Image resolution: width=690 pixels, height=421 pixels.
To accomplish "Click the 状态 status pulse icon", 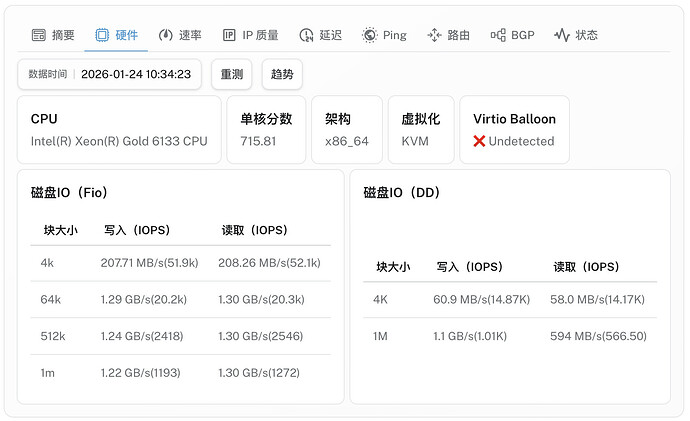I will pyautogui.click(x=562, y=35).
